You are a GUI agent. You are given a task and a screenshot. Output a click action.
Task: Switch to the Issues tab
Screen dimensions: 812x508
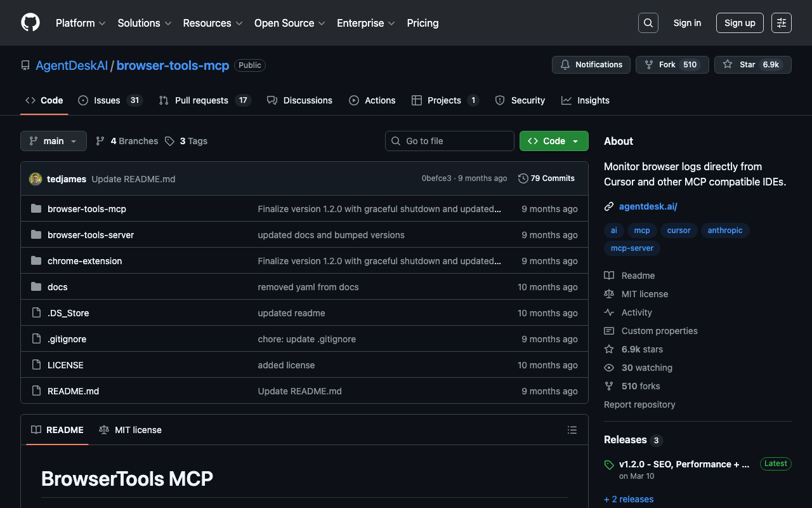(x=109, y=100)
